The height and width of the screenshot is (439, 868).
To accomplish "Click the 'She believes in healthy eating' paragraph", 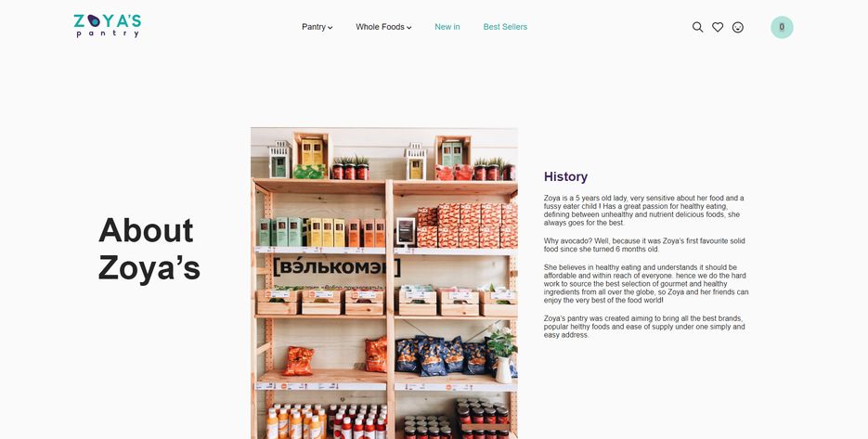I will [x=646, y=283].
